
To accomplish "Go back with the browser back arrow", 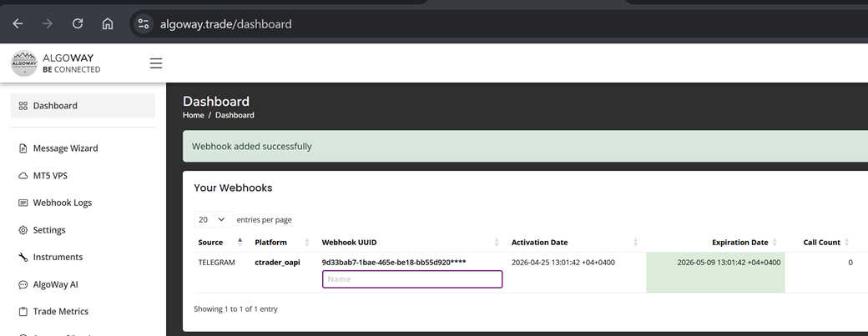I will tap(18, 24).
